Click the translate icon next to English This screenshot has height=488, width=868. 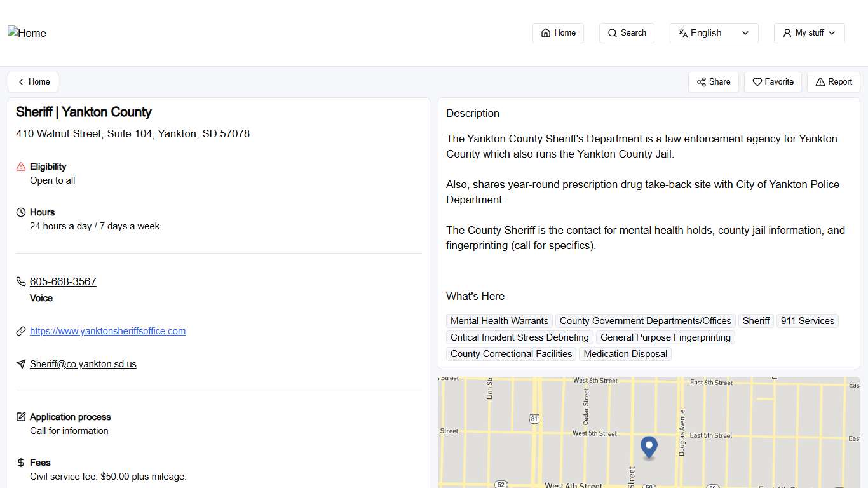(683, 32)
